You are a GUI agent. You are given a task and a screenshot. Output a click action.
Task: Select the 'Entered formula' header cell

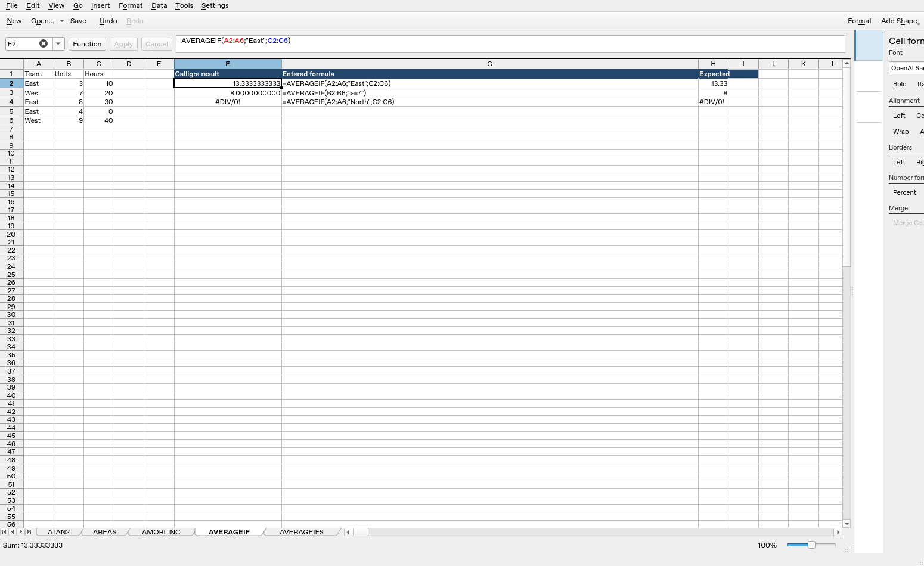coord(489,74)
